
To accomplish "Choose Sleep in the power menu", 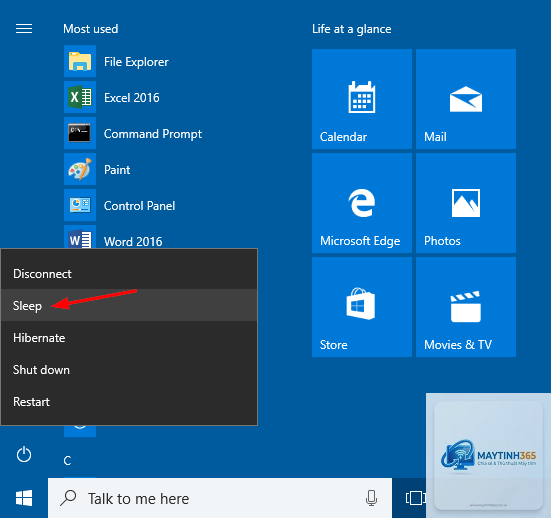I will pyautogui.click(x=129, y=305).
